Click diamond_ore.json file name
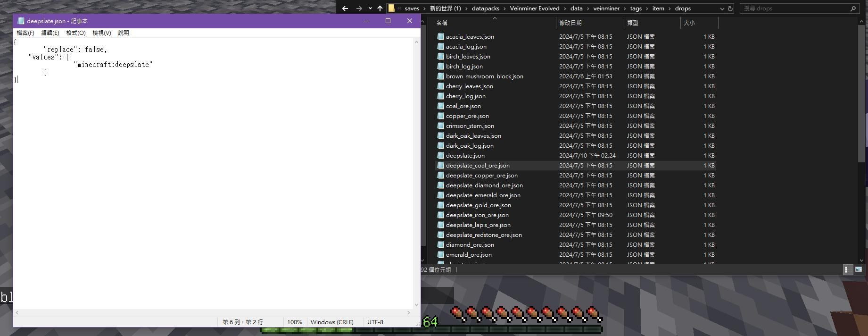868x336 pixels. click(470, 244)
